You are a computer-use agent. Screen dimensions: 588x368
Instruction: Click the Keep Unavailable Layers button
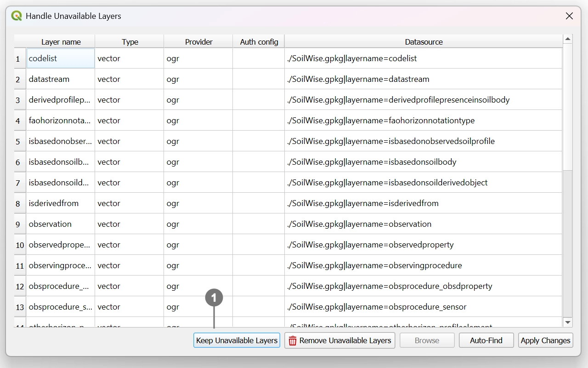(237, 340)
